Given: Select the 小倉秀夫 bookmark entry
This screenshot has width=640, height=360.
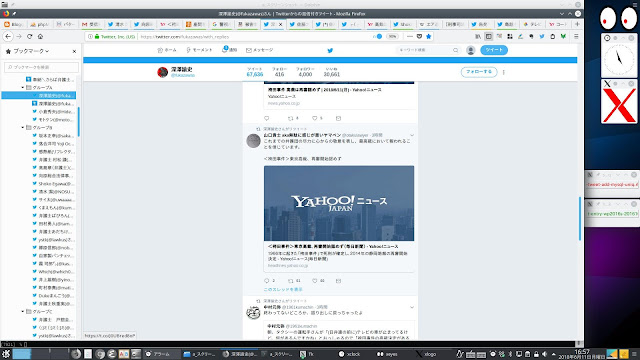Looking at the screenshot, I should pyautogui.click(x=53, y=111).
